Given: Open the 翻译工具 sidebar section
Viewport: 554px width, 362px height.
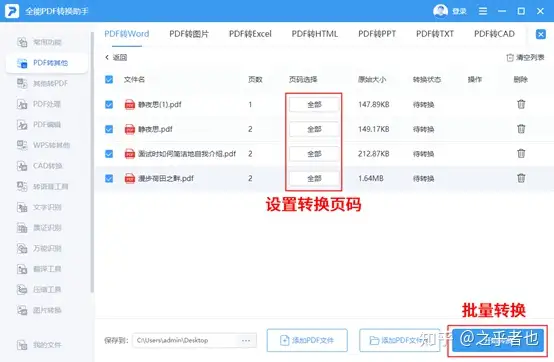Looking at the screenshot, I should click(x=39, y=269).
